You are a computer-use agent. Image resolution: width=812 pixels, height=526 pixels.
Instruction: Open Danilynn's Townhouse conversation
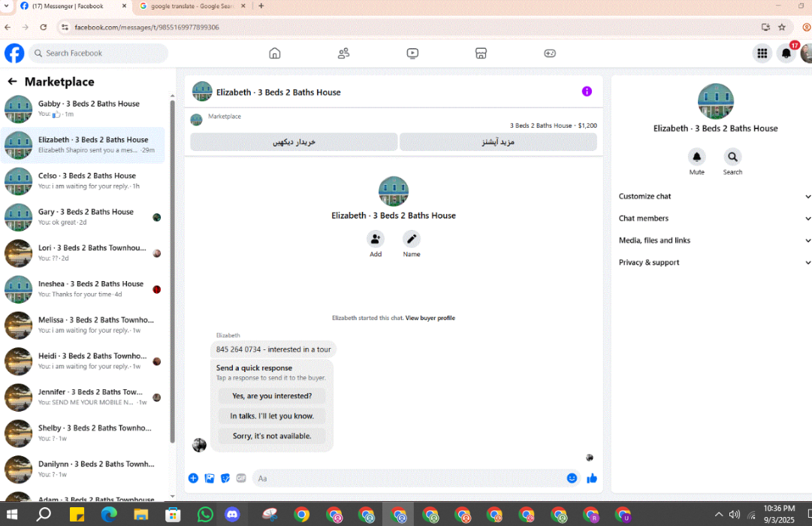pyautogui.click(x=84, y=469)
